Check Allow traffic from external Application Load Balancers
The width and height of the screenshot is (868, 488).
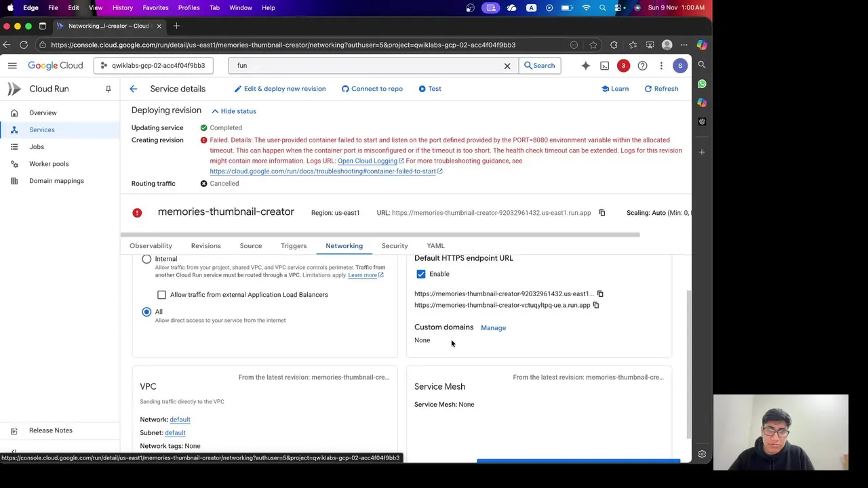(161, 295)
